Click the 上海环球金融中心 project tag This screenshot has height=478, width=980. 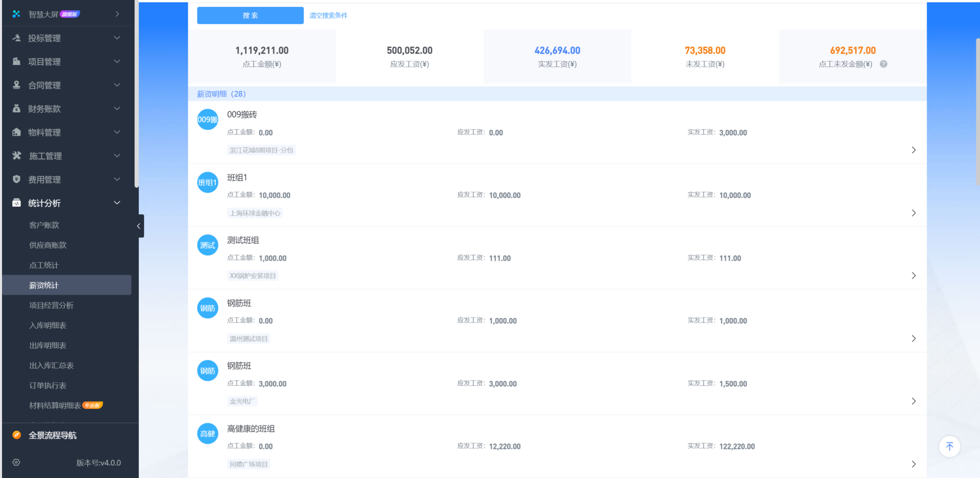tap(255, 213)
